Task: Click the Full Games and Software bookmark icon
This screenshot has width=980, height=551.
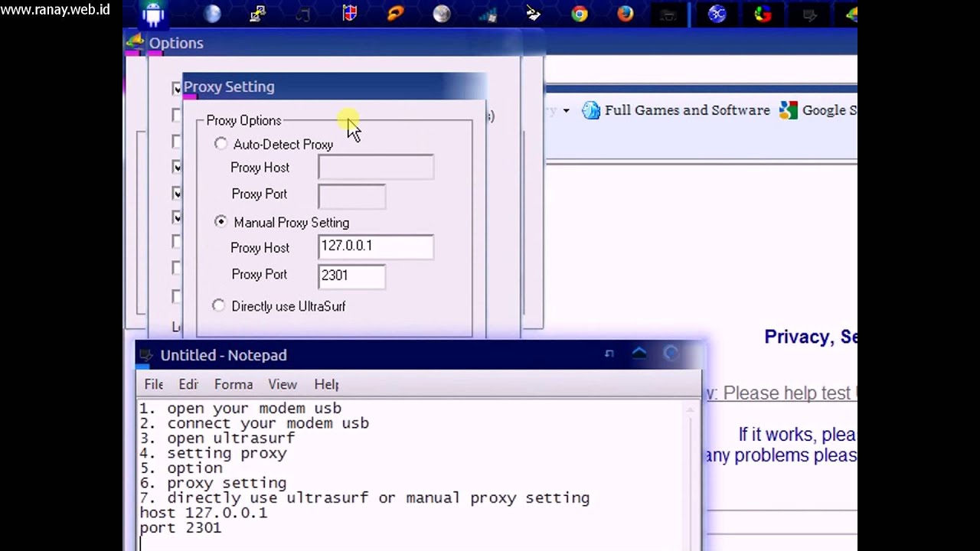Action: coord(591,110)
